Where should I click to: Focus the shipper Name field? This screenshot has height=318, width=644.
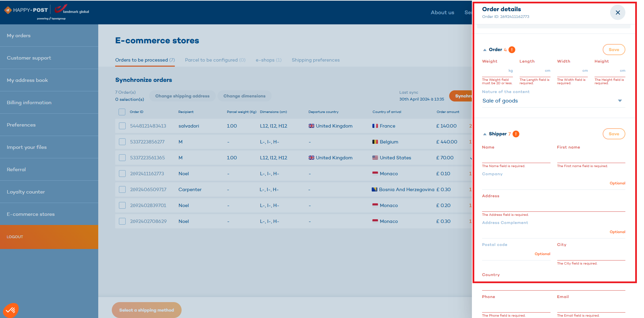(516, 157)
